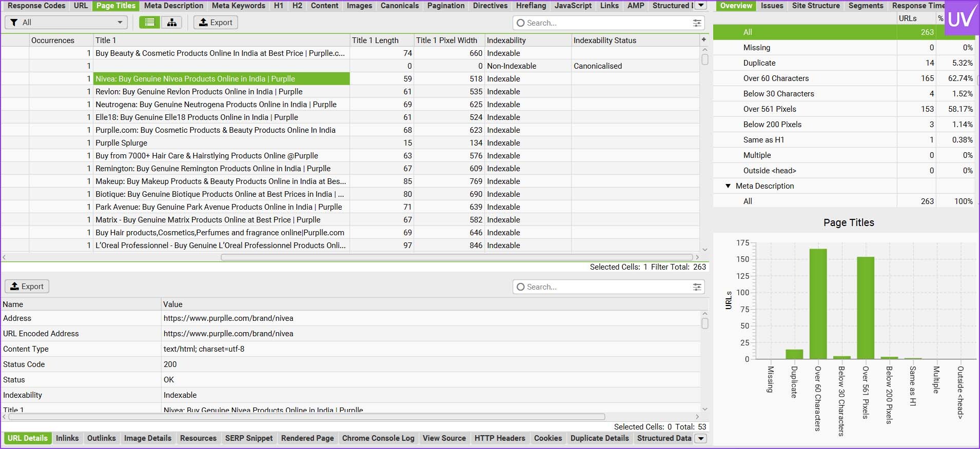Open HTTP Headers bottom tab
Image resolution: width=980 pixels, height=449 pixels.
[x=500, y=438]
